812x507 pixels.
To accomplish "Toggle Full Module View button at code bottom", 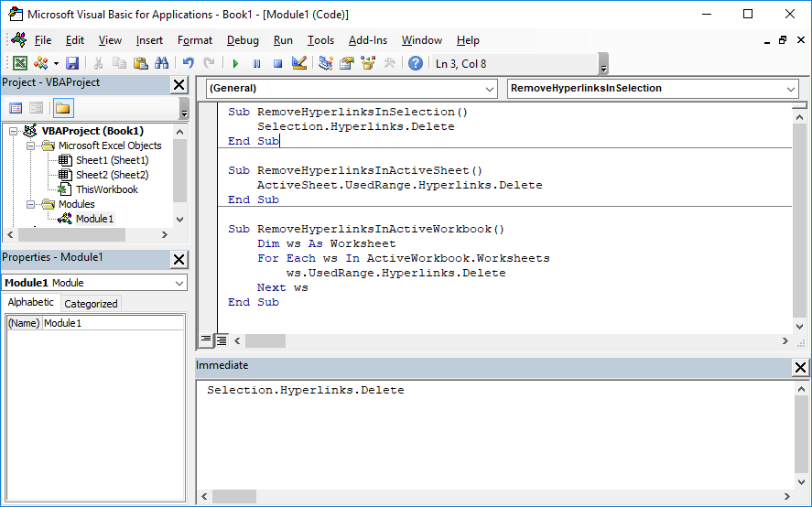I will pos(222,340).
